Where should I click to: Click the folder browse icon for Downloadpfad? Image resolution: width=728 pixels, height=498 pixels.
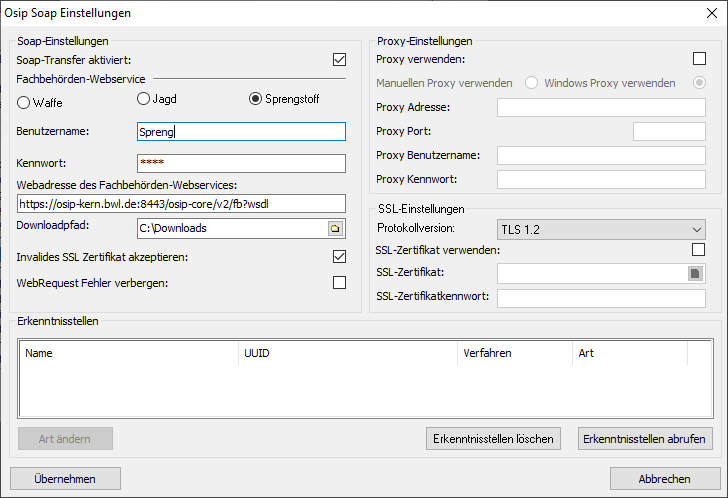pyautogui.click(x=335, y=229)
